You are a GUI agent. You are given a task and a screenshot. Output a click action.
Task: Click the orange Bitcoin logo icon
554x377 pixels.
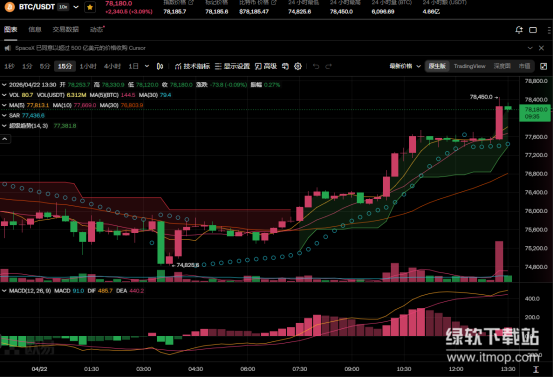point(10,7)
